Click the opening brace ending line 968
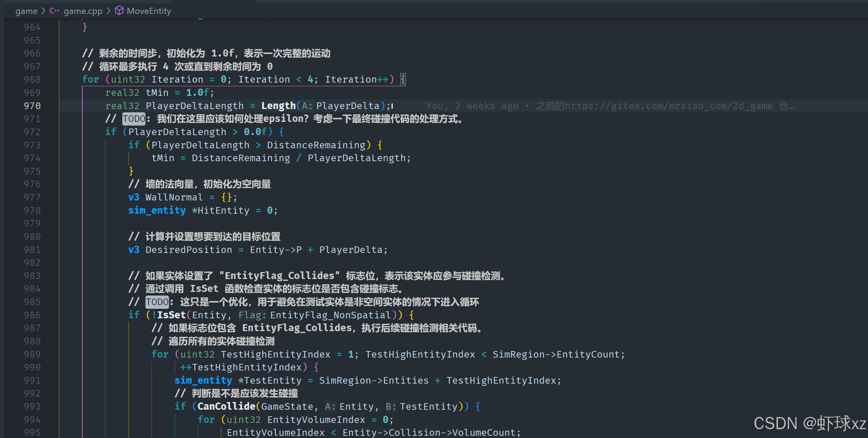This screenshot has width=868, height=438. 403,79
